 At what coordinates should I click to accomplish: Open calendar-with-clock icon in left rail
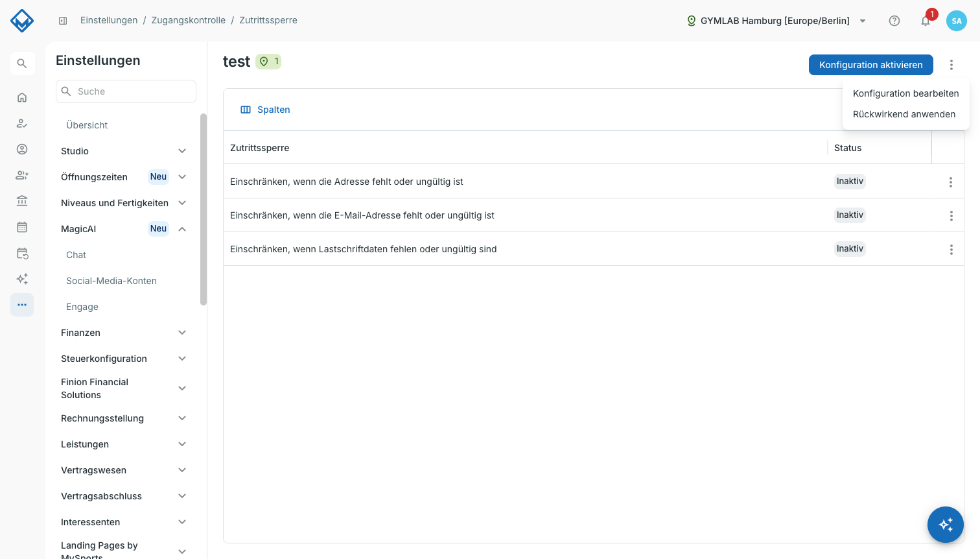click(x=22, y=253)
